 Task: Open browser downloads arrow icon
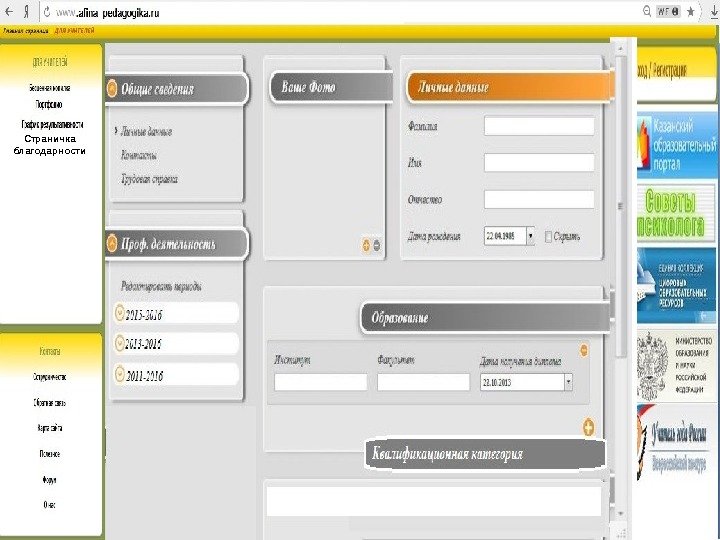click(x=714, y=12)
